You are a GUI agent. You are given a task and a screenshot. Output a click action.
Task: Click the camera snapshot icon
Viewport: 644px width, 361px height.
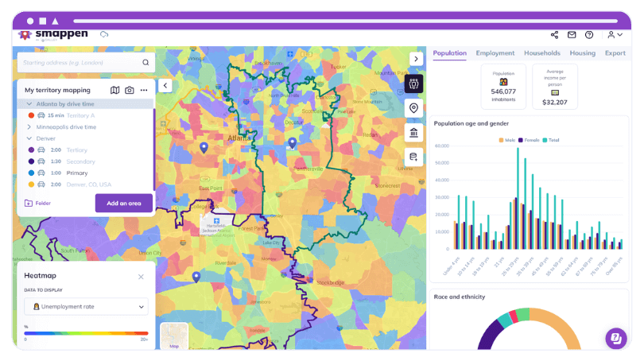(130, 90)
